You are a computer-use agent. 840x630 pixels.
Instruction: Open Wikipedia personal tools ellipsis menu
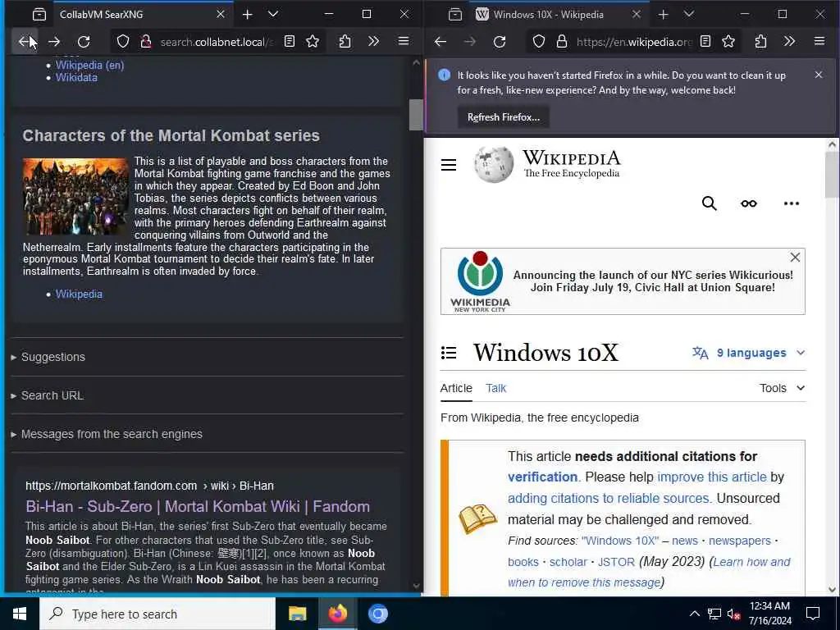792,203
